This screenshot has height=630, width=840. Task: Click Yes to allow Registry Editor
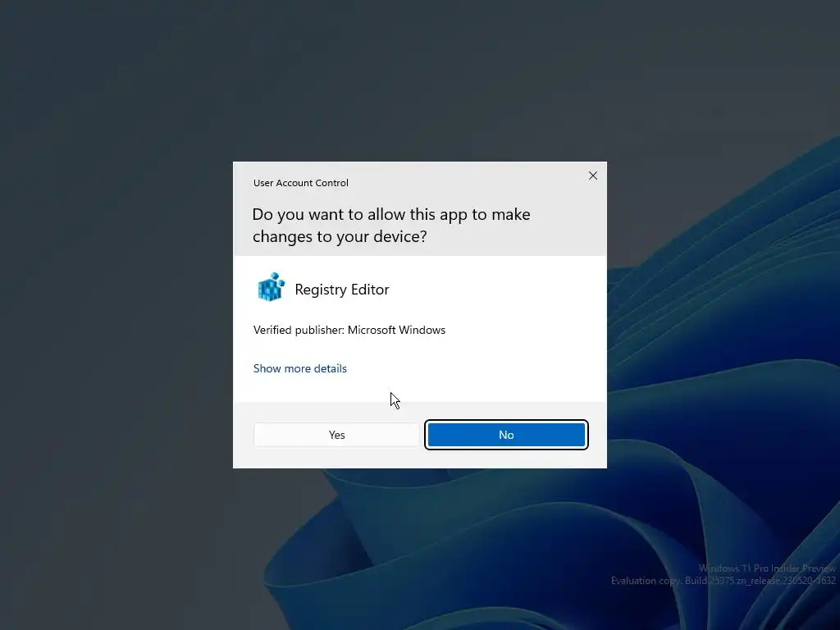click(336, 435)
